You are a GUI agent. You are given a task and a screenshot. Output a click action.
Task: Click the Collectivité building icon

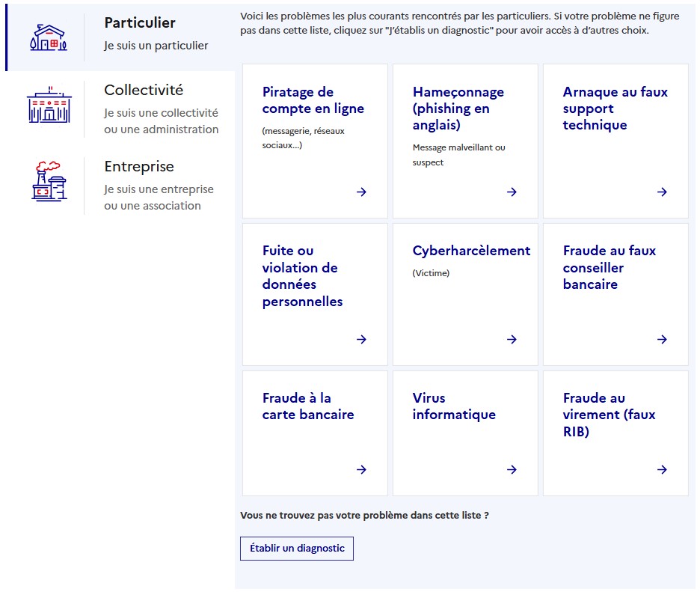[x=49, y=106]
